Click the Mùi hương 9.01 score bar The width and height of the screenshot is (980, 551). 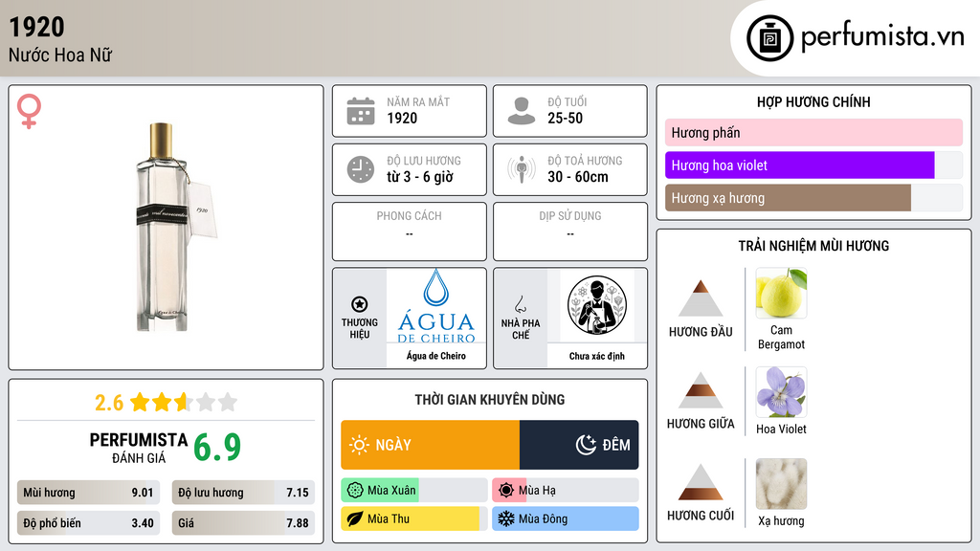click(88, 493)
